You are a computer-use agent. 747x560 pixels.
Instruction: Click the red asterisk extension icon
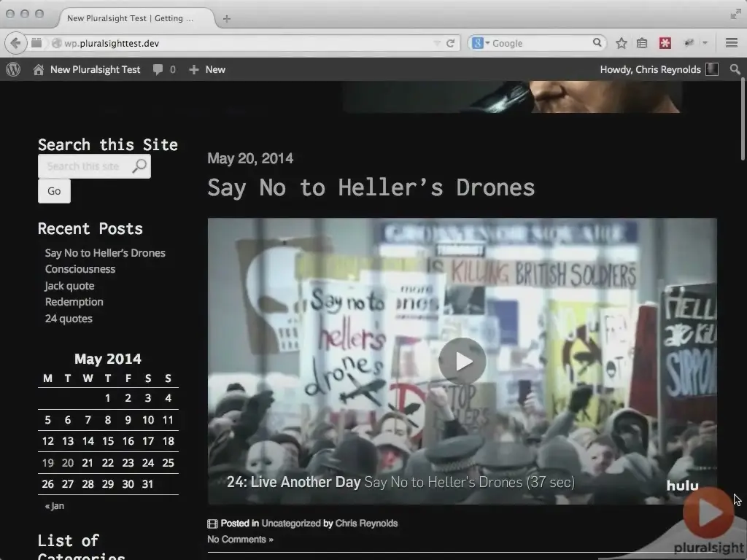click(x=665, y=43)
